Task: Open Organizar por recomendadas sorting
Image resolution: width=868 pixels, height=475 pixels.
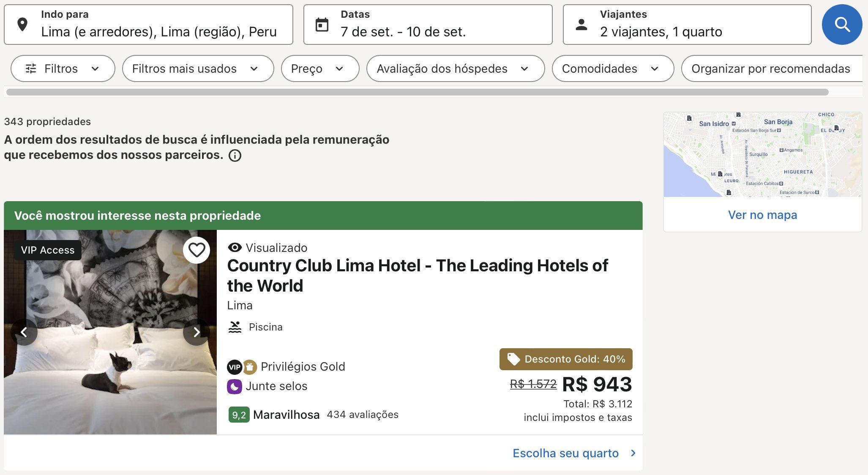Action: [772, 68]
